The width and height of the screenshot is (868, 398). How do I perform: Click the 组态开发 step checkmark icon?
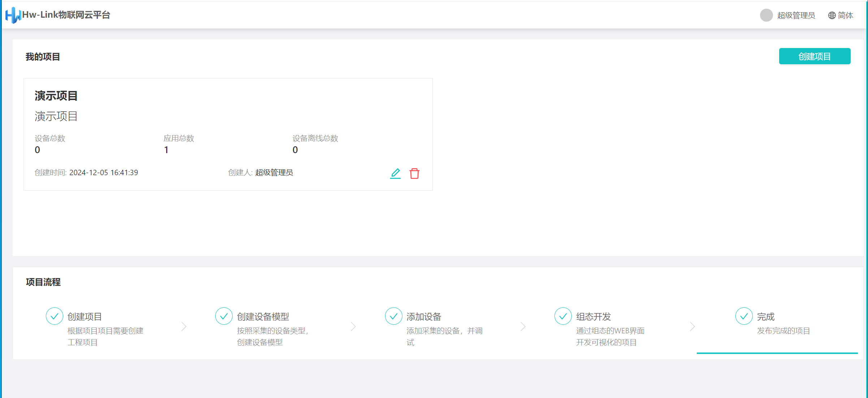(x=563, y=316)
